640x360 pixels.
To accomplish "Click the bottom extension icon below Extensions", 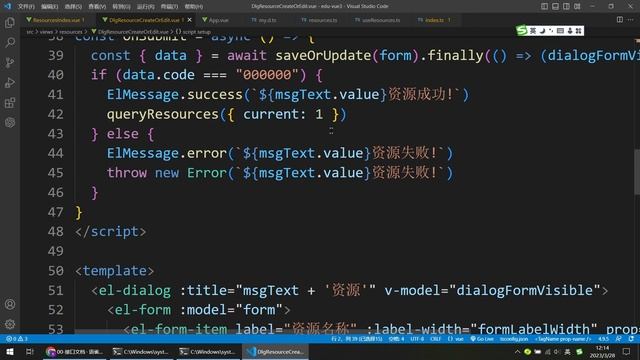I will [10, 122].
